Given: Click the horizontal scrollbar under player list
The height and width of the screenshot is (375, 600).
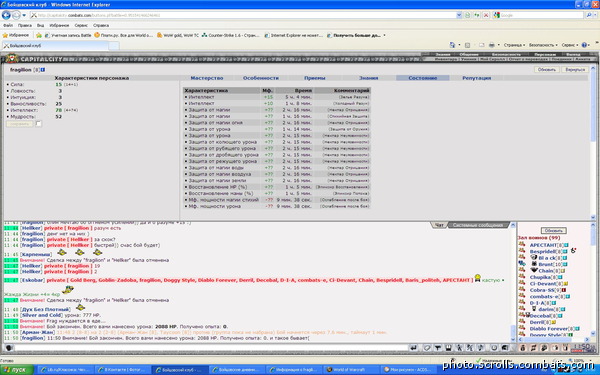Looking at the screenshot, I should 553,339.
